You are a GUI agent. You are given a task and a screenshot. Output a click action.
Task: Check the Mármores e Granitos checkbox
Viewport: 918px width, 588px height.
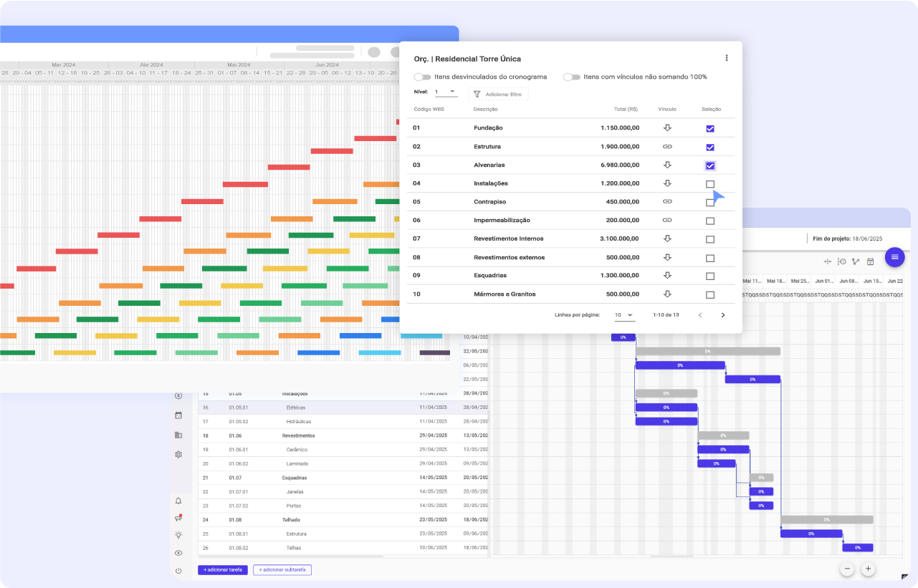tap(710, 294)
